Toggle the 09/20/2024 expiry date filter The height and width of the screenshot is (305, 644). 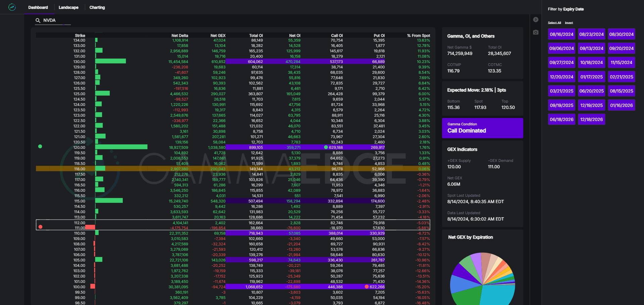coord(621,48)
